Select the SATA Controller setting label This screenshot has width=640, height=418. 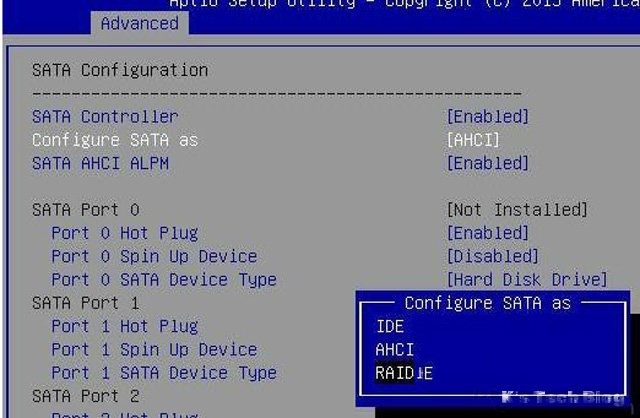tap(105, 117)
